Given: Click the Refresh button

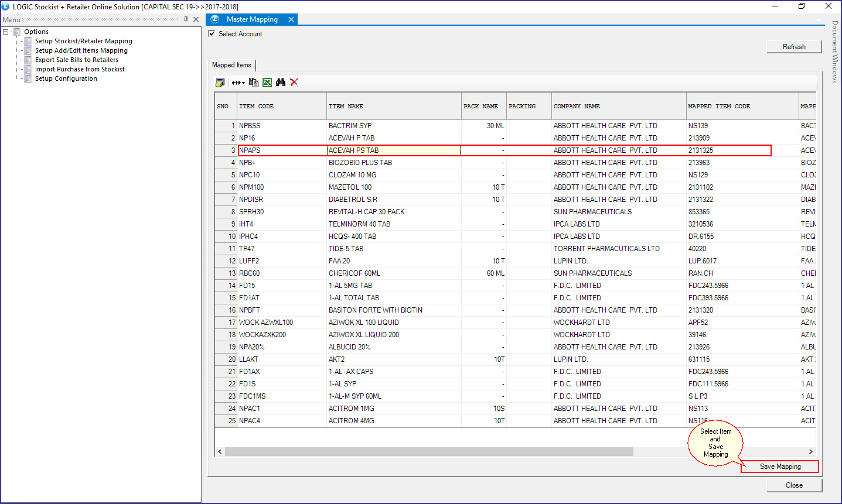Looking at the screenshot, I should [794, 47].
